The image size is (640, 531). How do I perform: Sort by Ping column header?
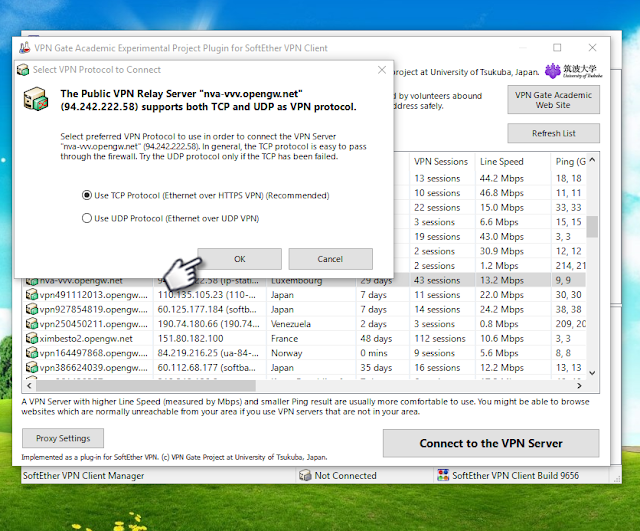569,162
